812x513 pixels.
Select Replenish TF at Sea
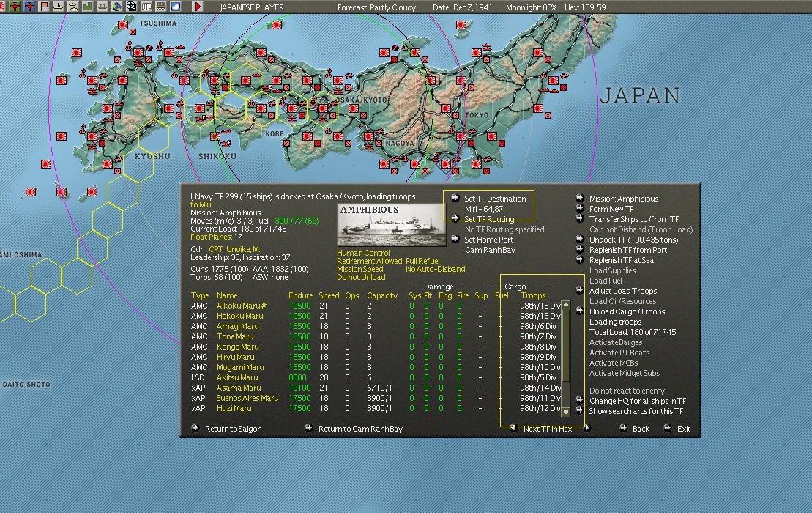tap(621, 261)
